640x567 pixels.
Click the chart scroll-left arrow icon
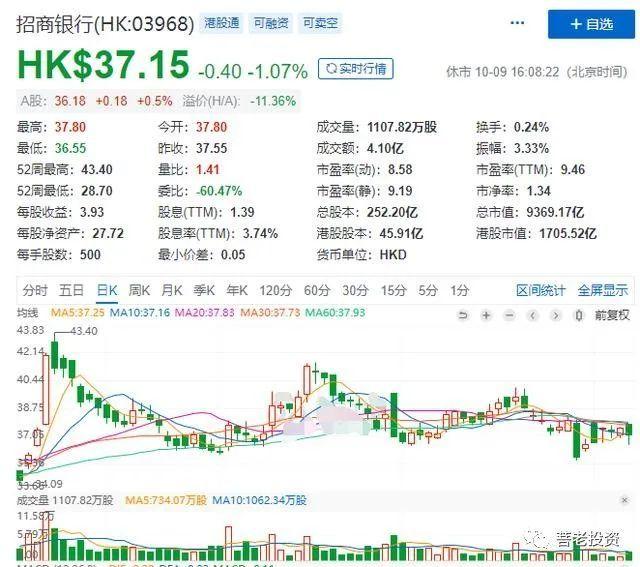tap(532, 315)
